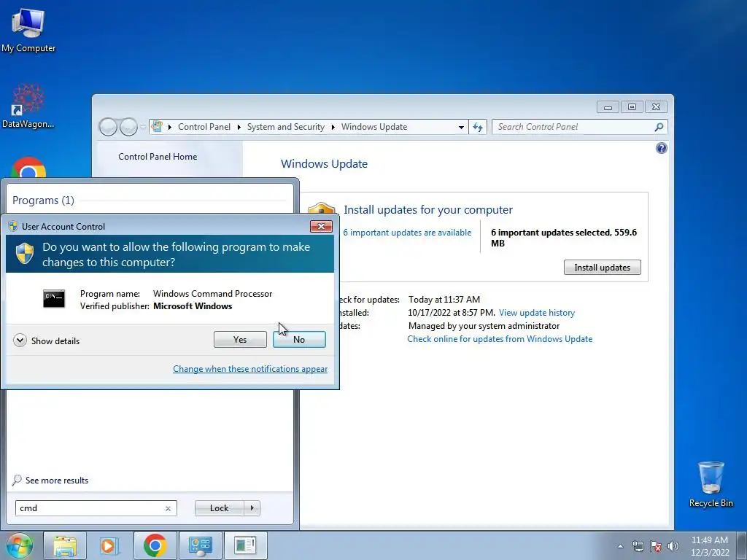
Task: Click the Windows Update shield icon
Action: tap(322, 209)
